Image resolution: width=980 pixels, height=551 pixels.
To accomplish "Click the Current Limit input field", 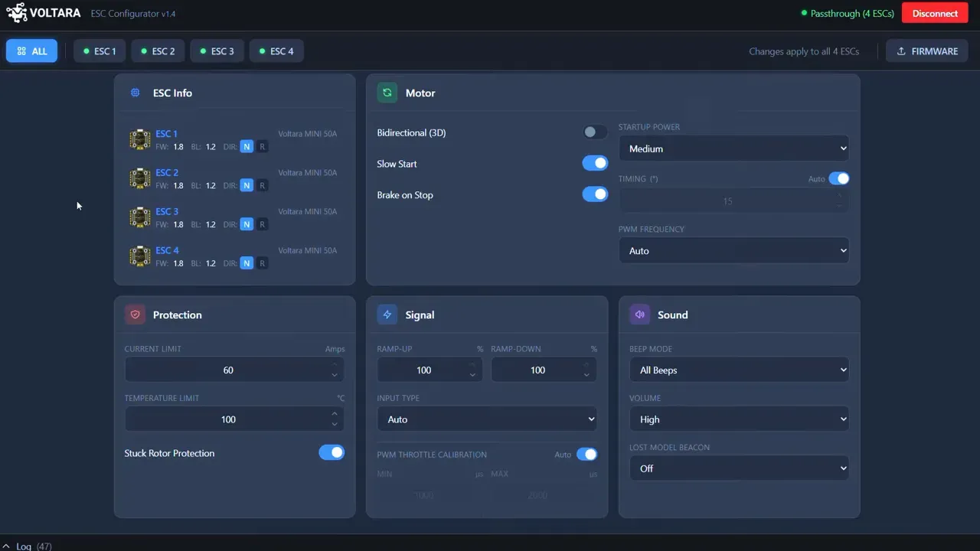I will (234, 370).
